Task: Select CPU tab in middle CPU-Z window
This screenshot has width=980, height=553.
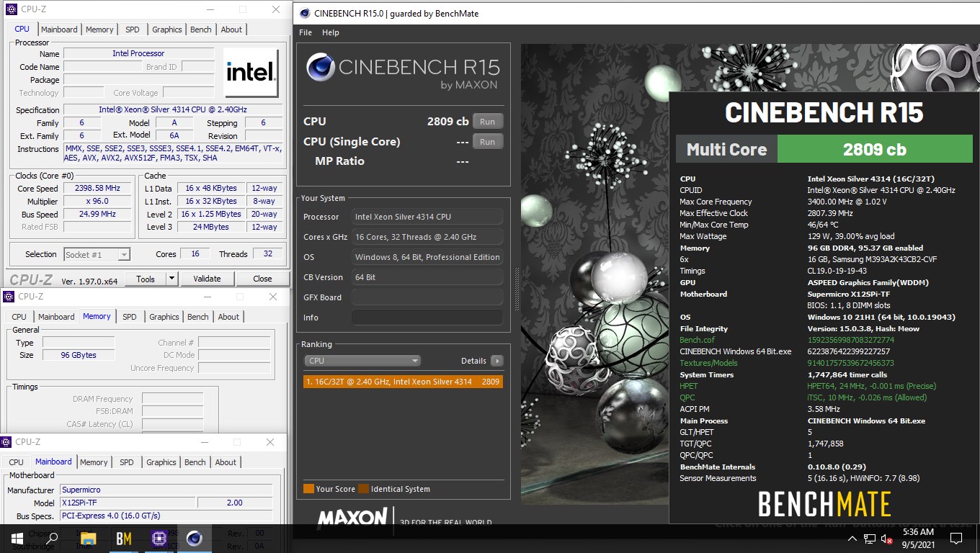Action: (19, 317)
